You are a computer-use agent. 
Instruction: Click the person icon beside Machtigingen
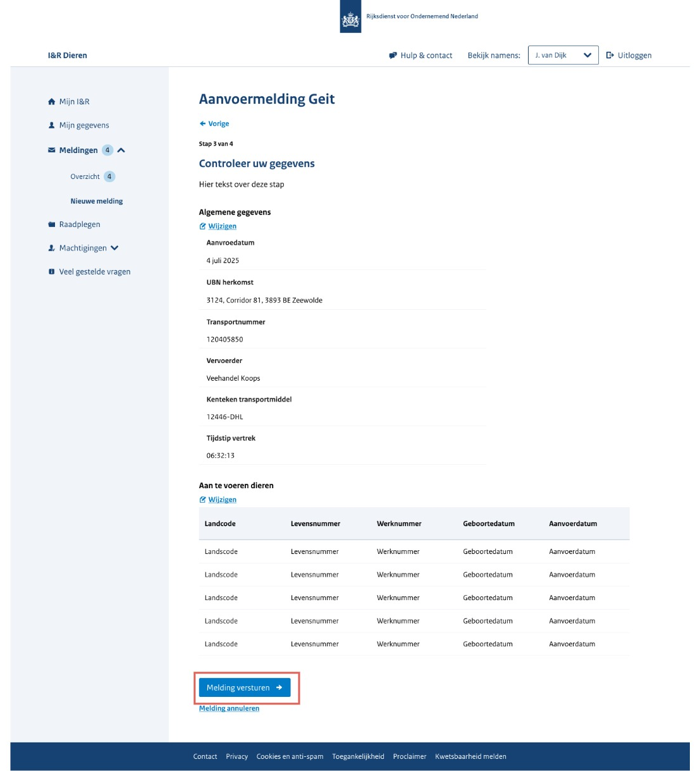[52, 249]
